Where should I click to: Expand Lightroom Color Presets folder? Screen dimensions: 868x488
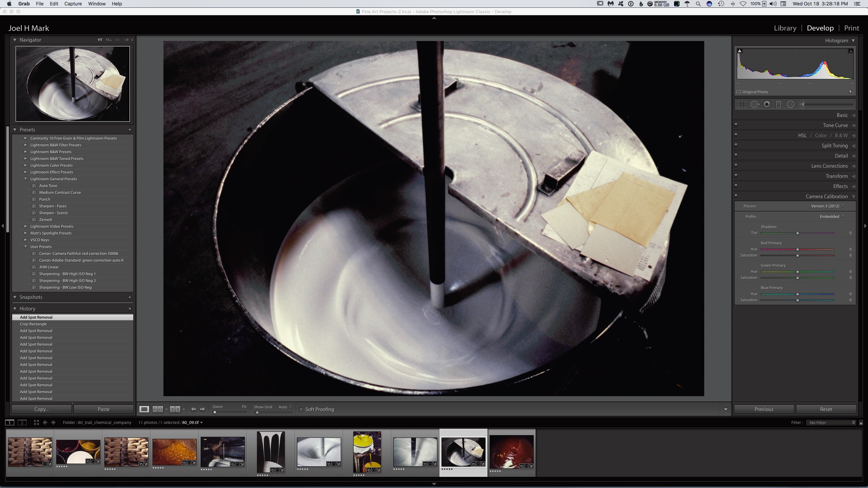(x=25, y=165)
